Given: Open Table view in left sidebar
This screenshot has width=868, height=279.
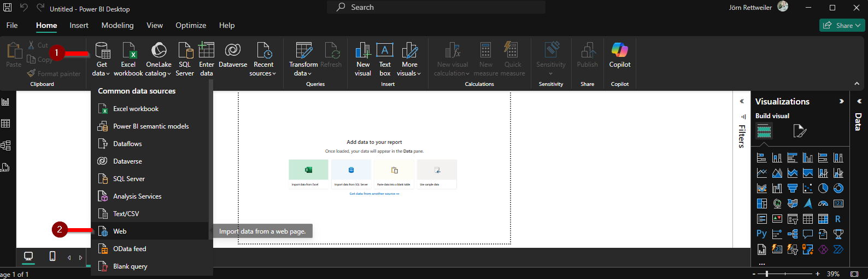Looking at the screenshot, I should click(x=5, y=124).
